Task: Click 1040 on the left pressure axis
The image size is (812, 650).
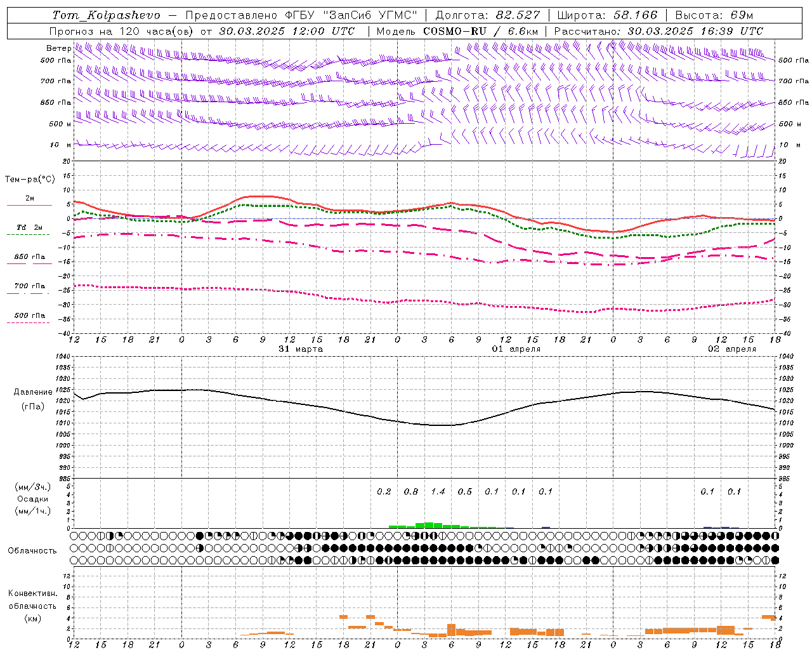Action: pos(63,357)
